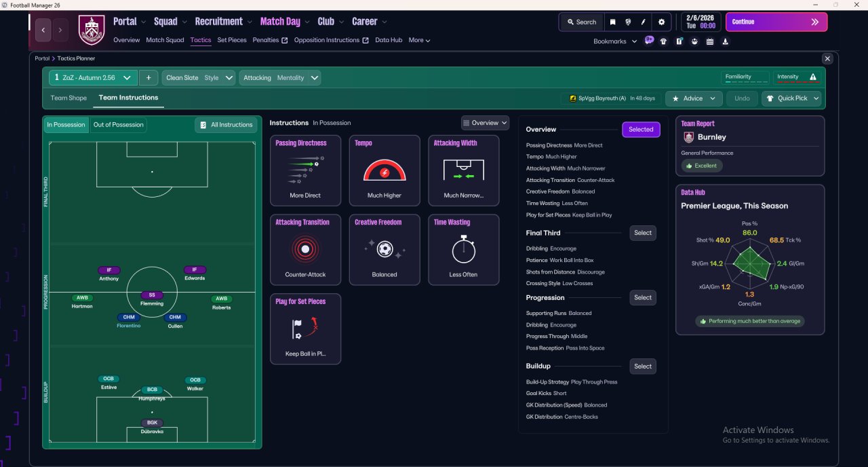Open the Data Hub sub-tab
The width and height of the screenshot is (868, 467).
(389, 40)
